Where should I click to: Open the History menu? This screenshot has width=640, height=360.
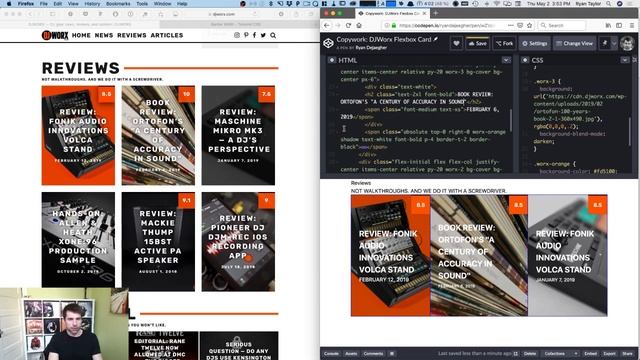click(92, 4)
